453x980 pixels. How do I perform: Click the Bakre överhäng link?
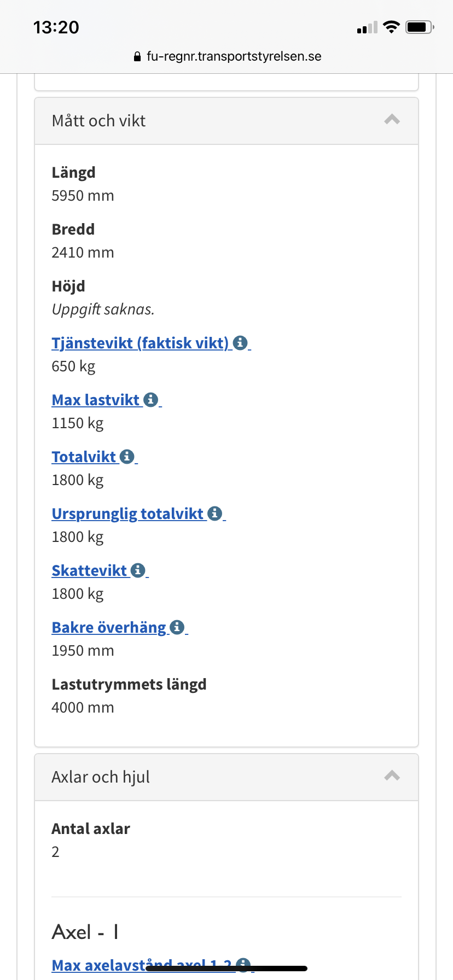tap(108, 627)
